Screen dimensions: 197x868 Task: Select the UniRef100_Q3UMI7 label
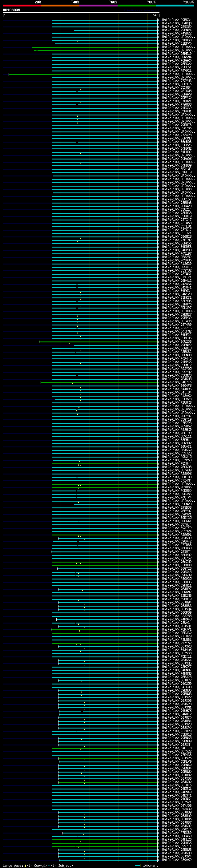coord(177,365)
